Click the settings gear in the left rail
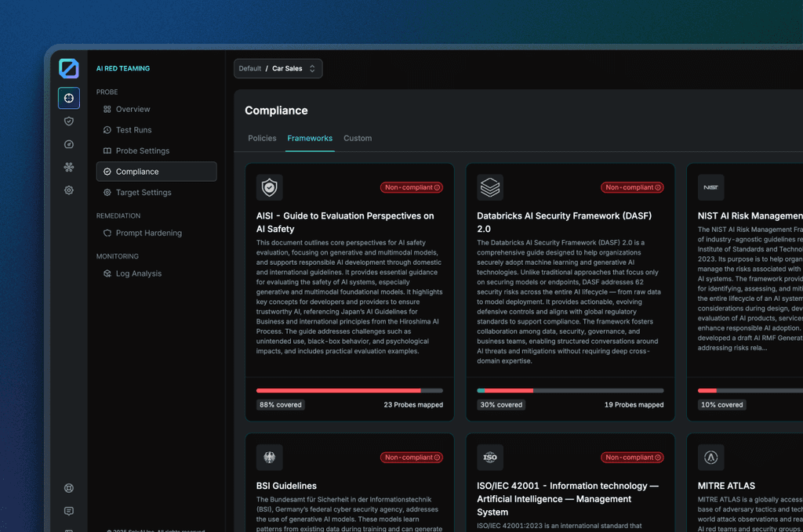 pyautogui.click(x=69, y=190)
